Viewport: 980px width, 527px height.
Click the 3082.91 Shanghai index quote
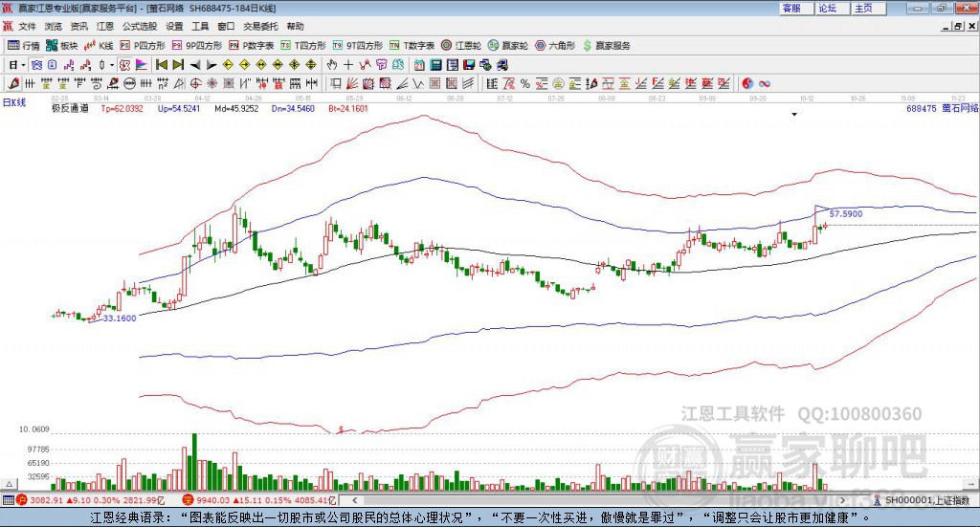[x=46, y=500]
